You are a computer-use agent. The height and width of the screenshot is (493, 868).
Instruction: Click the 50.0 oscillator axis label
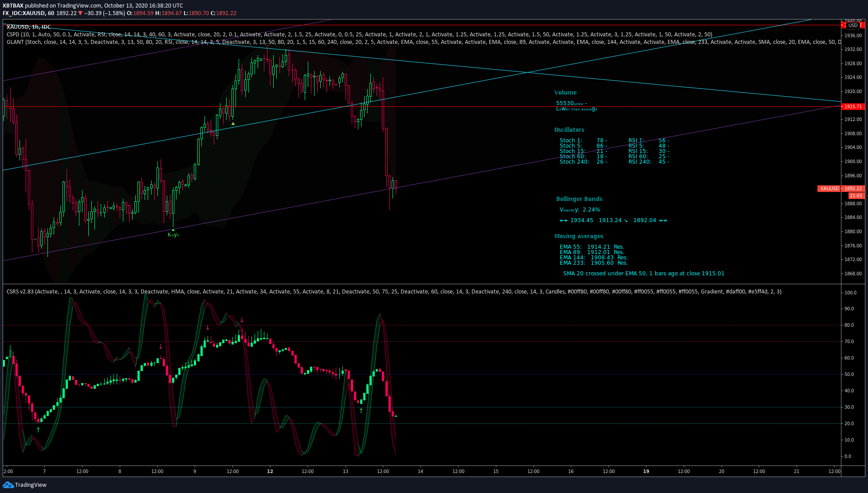tap(849, 374)
